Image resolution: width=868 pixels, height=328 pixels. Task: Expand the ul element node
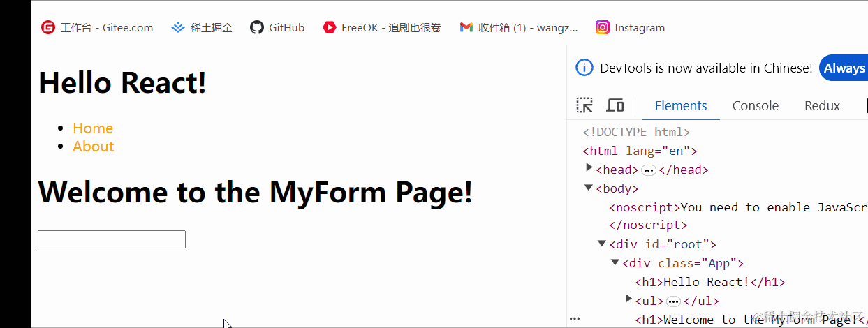click(x=628, y=299)
